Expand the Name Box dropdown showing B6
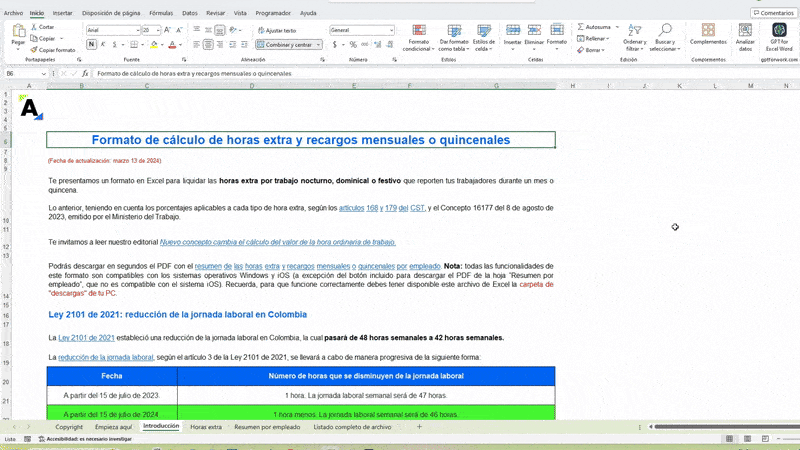800x450 pixels. click(x=43, y=74)
